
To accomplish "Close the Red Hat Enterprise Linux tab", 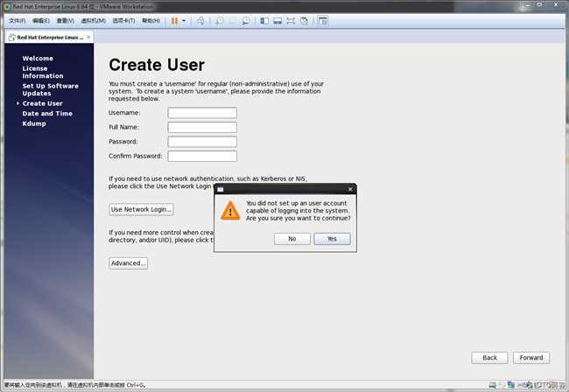I will coord(88,37).
